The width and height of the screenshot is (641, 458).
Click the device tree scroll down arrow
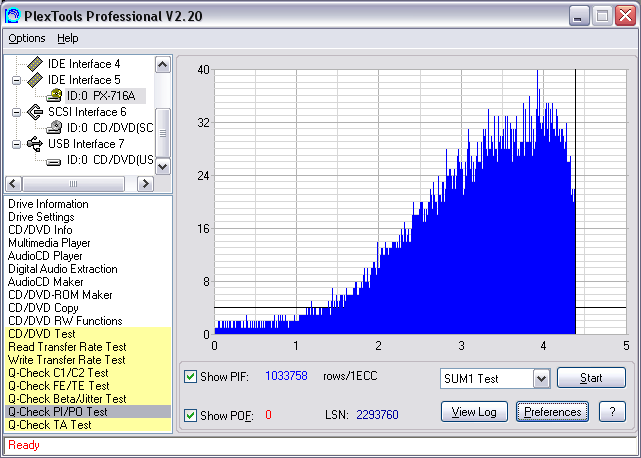click(163, 166)
